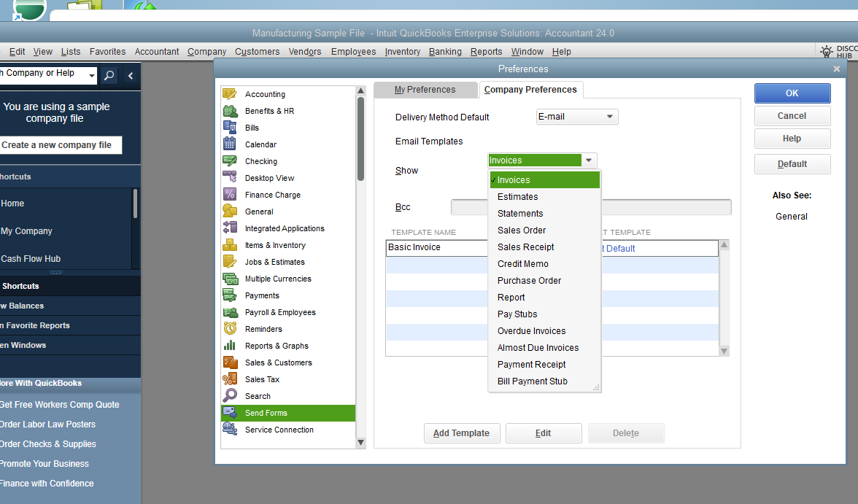Expand the search scope dropdown arrow
858x504 pixels.
(x=91, y=75)
